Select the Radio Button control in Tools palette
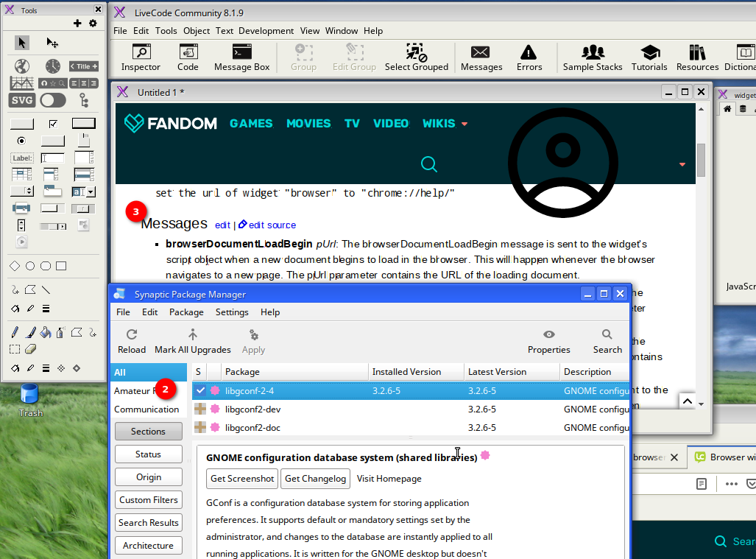Image resolution: width=756 pixels, height=559 pixels. (x=21, y=141)
